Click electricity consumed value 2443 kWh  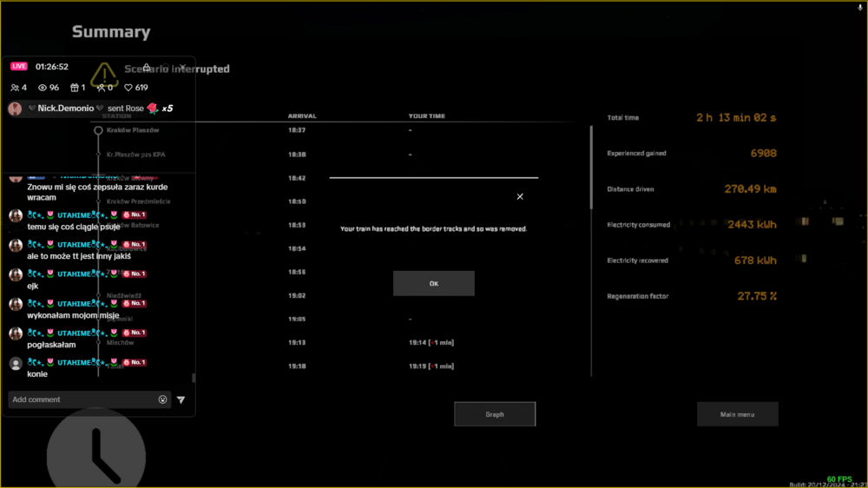[x=752, y=224]
